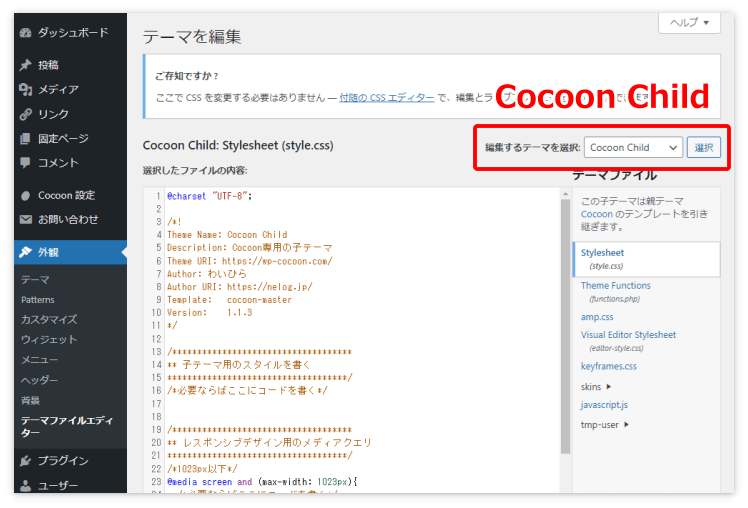Follow the 付随の CSS エディター link
The width and height of the screenshot is (748, 508).
[x=387, y=97]
